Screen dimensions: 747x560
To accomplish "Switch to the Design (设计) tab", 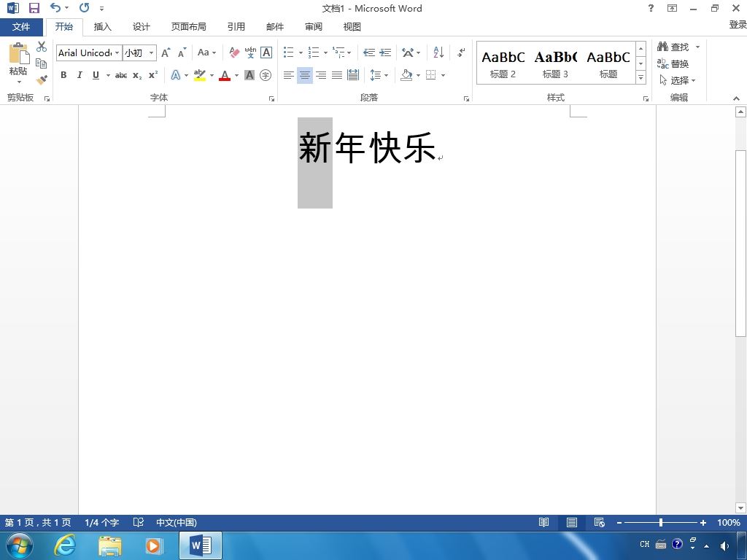I will (141, 27).
